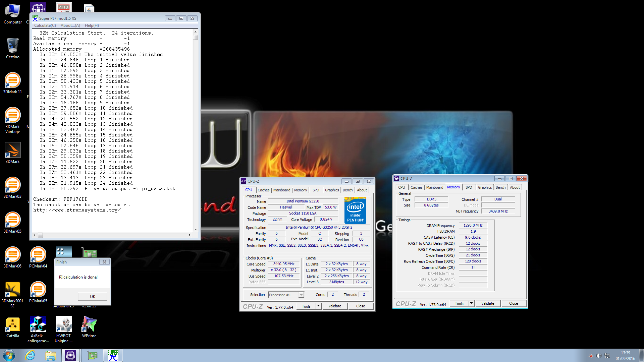Click the Core Speed value 3440.95 MHz
Viewport: 644px width, 362px height.
click(284, 264)
